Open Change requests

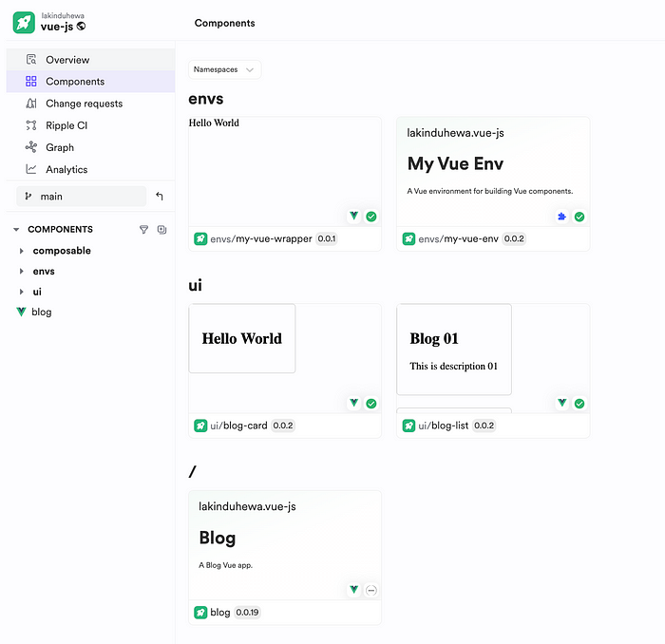(x=90, y=104)
